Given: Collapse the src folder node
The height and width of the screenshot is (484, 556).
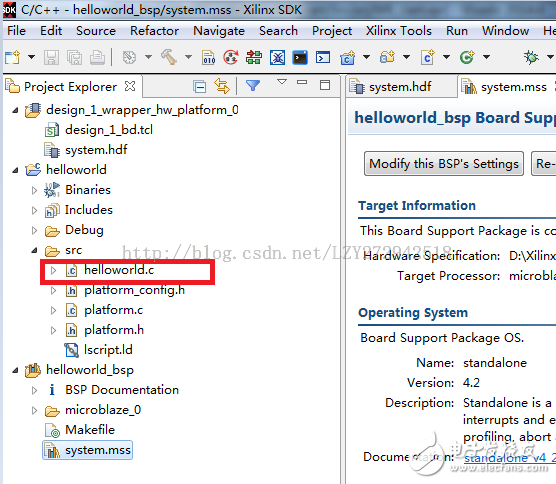Looking at the screenshot, I should [x=34, y=250].
